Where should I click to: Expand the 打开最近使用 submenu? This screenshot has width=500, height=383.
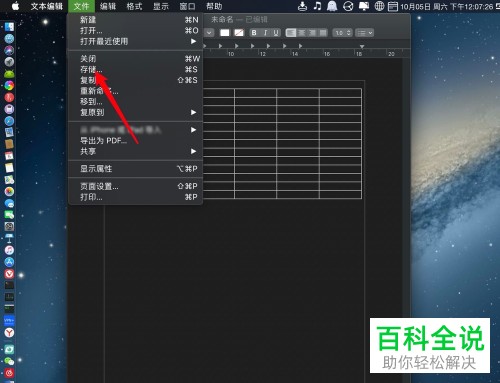(135, 41)
